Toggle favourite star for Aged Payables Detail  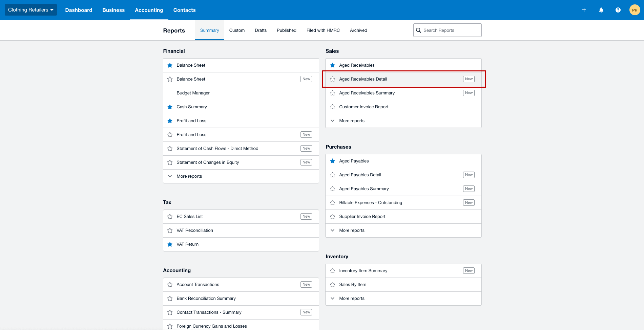click(x=333, y=175)
